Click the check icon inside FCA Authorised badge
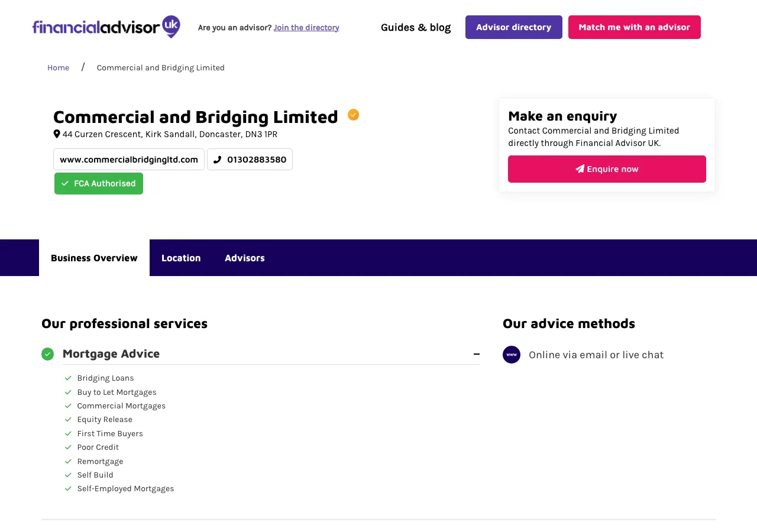 point(65,183)
